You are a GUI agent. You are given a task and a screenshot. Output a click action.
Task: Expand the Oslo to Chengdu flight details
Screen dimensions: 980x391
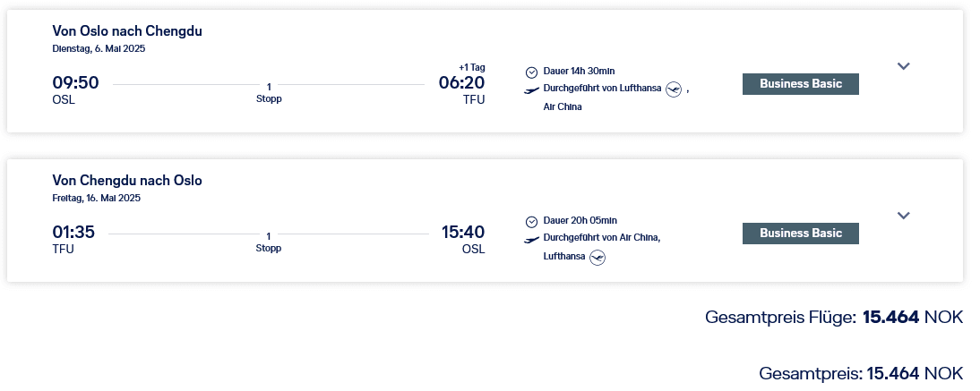tap(903, 66)
